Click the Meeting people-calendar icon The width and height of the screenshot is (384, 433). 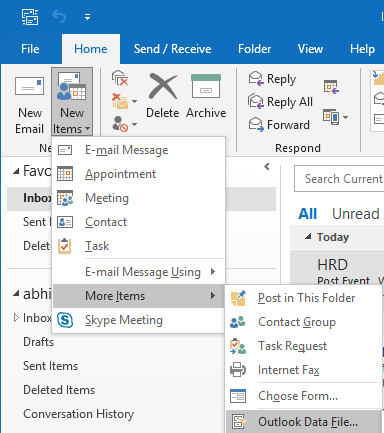pyautogui.click(x=65, y=198)
